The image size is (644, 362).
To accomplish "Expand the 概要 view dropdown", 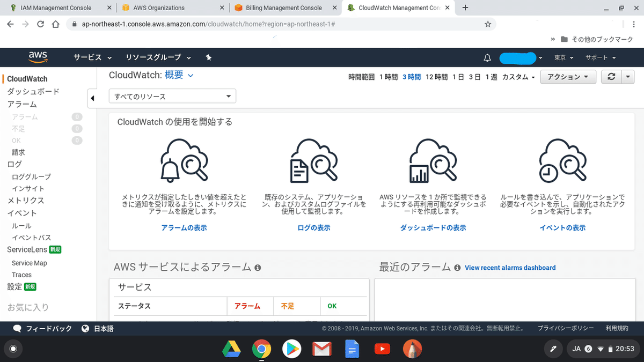I will 179,76.
